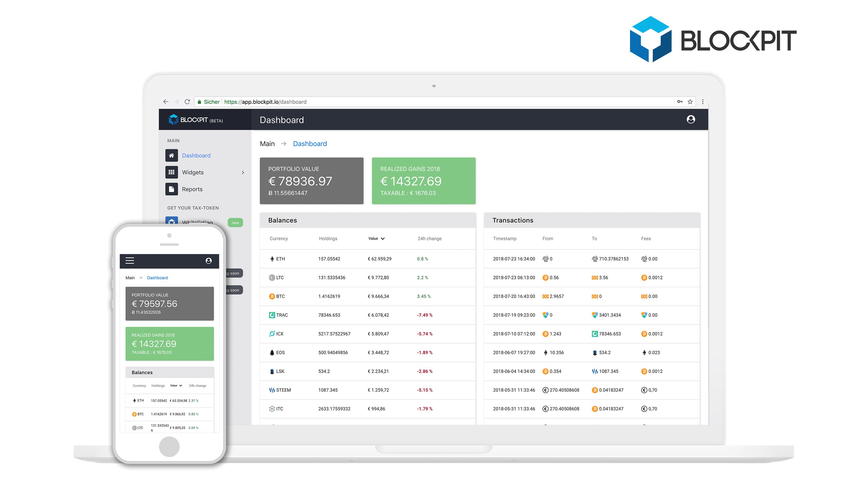The image size is (868, 489).
Task: Select the transaction dated 2018-06-07 19:27:00
Action: 592,352
